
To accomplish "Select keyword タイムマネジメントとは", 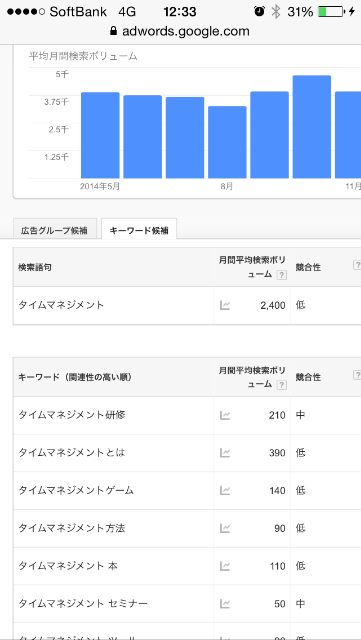I will click(72, 453).
